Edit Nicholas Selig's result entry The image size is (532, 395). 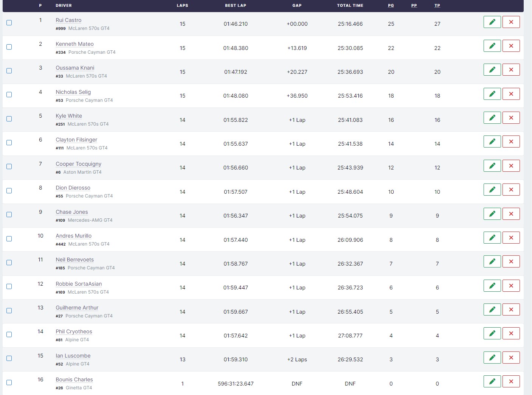[x=492, y=94]
